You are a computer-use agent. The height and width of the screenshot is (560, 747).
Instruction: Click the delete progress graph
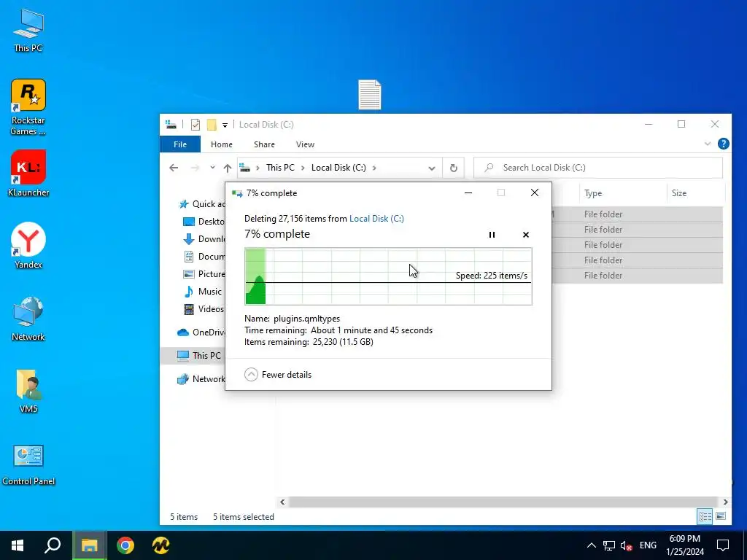(388, 276)
